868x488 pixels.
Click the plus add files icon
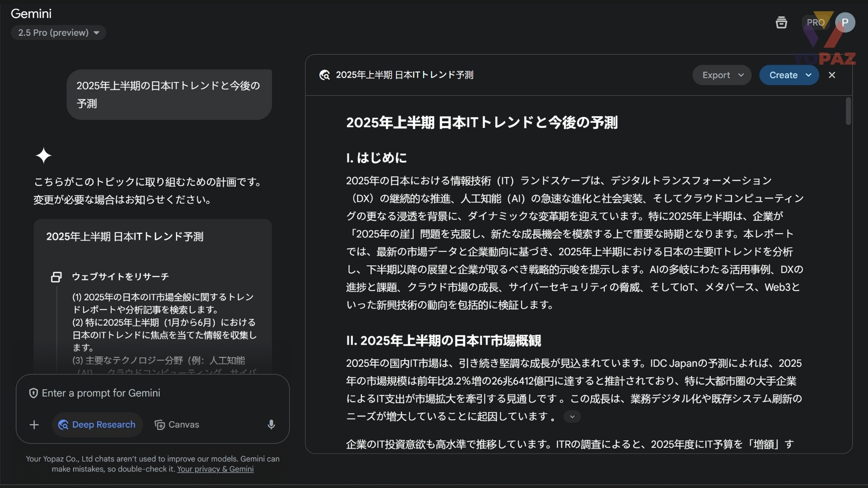pos(34,425)
